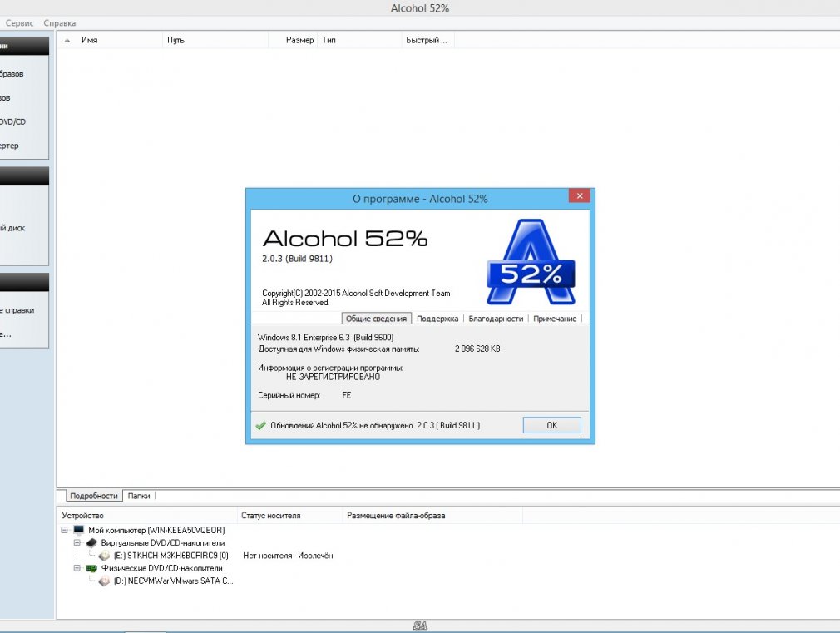Click the sort arrow beside Имя column
Screen dimensions: 840x633
[67, 40]
